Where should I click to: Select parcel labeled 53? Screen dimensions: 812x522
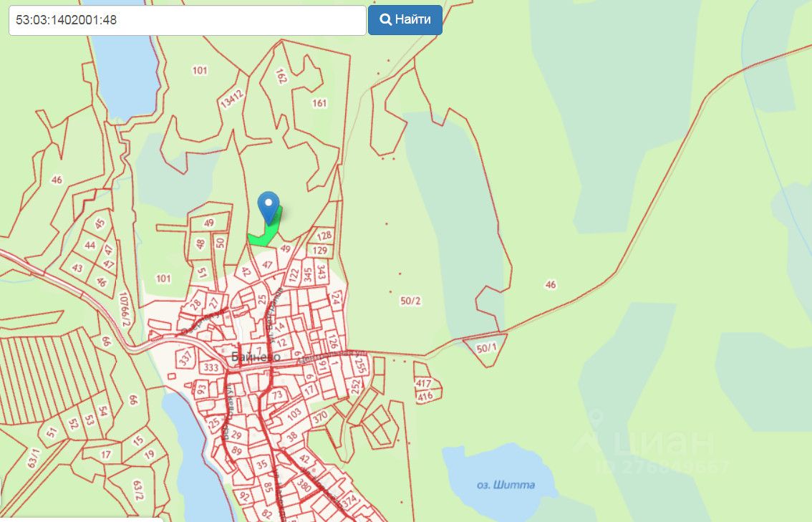tap(89, 419)
